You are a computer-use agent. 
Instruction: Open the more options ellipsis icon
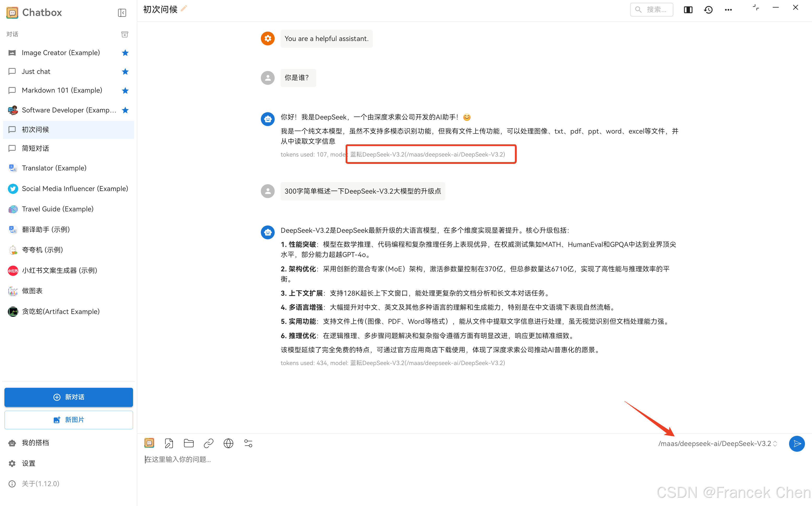[x=728, y=9]
